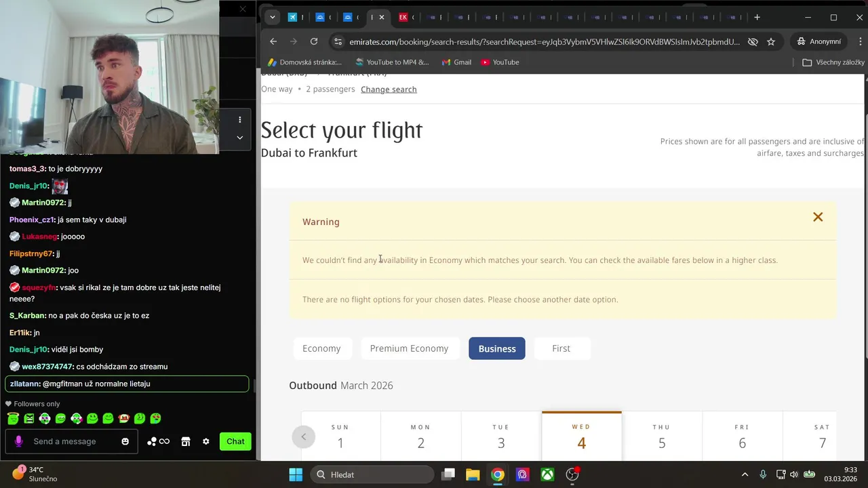The height and width of the screenshot is (488, 868).
Task: Close the active Emirates tab
Action: 382,18
